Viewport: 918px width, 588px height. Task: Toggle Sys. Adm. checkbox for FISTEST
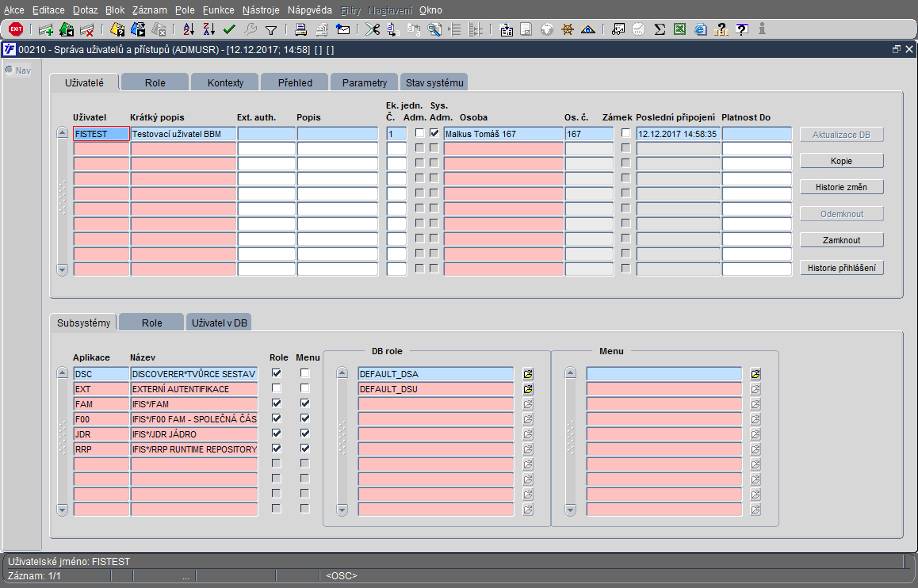434,133
